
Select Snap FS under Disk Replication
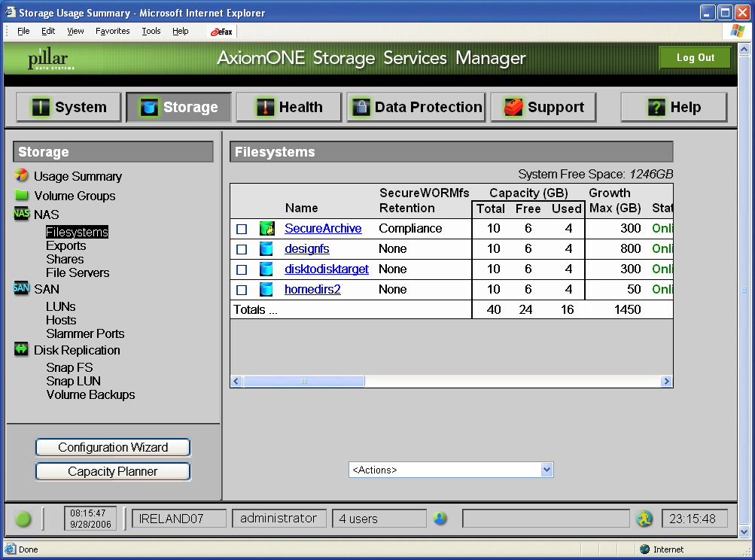coord(69,367)
